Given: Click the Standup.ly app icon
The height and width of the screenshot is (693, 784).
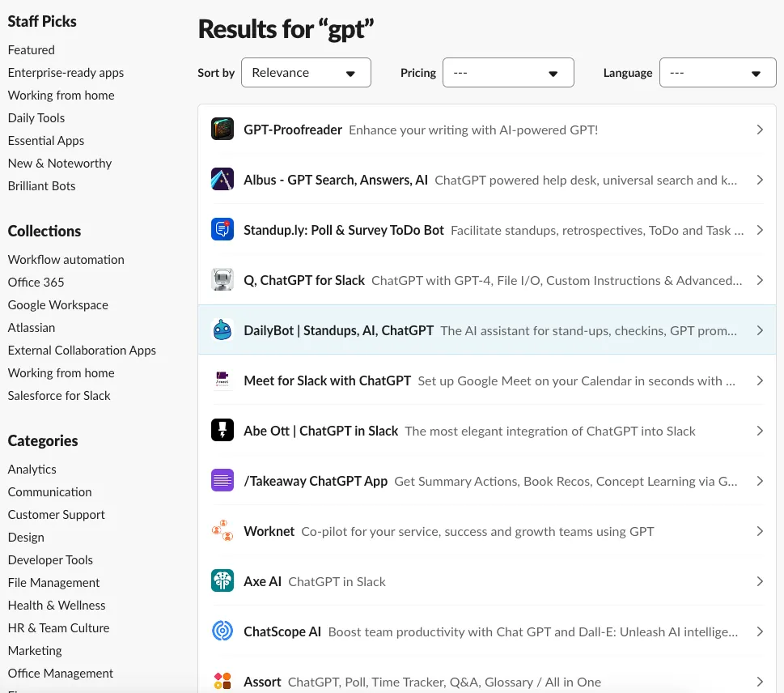Looking at the screenshot, I should click(222, 230).
